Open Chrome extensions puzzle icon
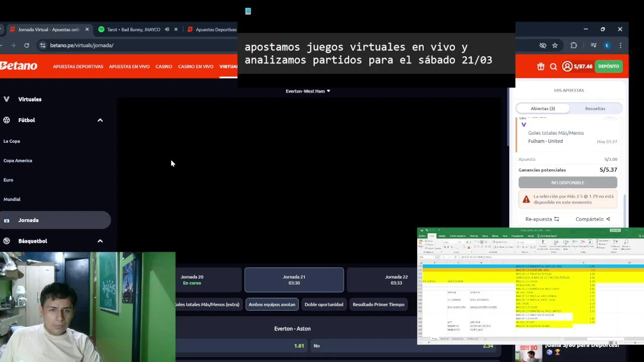The height and width of the screenshot is (362, 644). pyautogui.click(x=574, y=45)
